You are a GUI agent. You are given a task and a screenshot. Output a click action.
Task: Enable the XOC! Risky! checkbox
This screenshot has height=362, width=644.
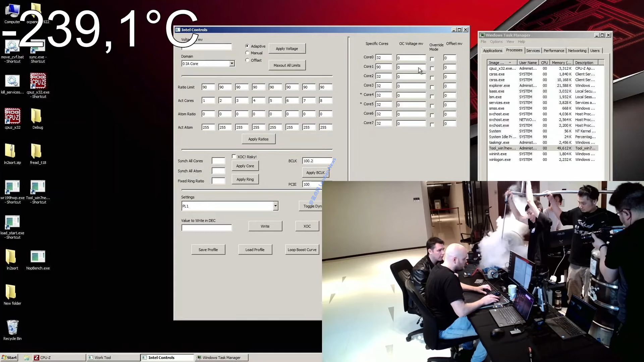pos(234,157)
